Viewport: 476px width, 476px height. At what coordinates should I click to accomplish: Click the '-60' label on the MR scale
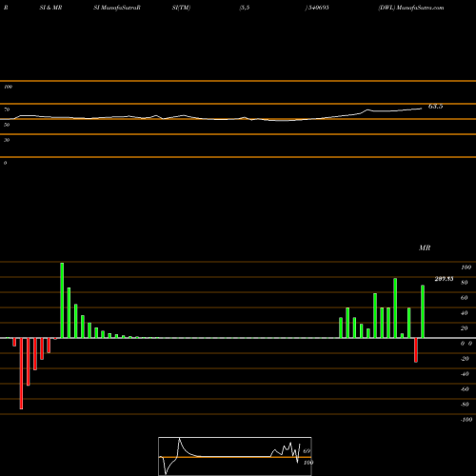[465, 389]
